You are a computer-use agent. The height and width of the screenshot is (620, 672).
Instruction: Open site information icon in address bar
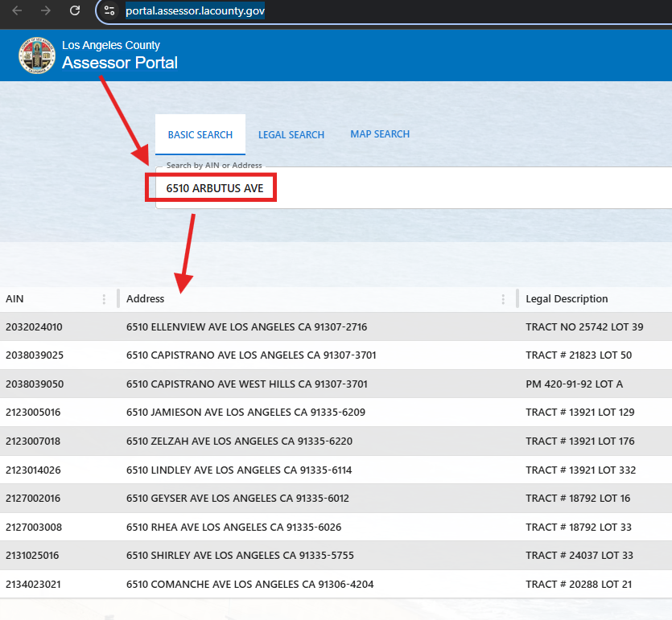[x=110, y=11]
